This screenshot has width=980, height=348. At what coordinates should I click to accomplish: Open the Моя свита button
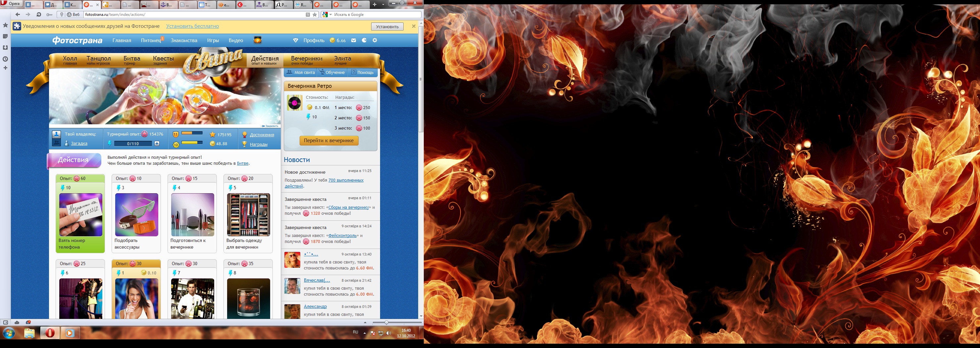pos(301,72)
